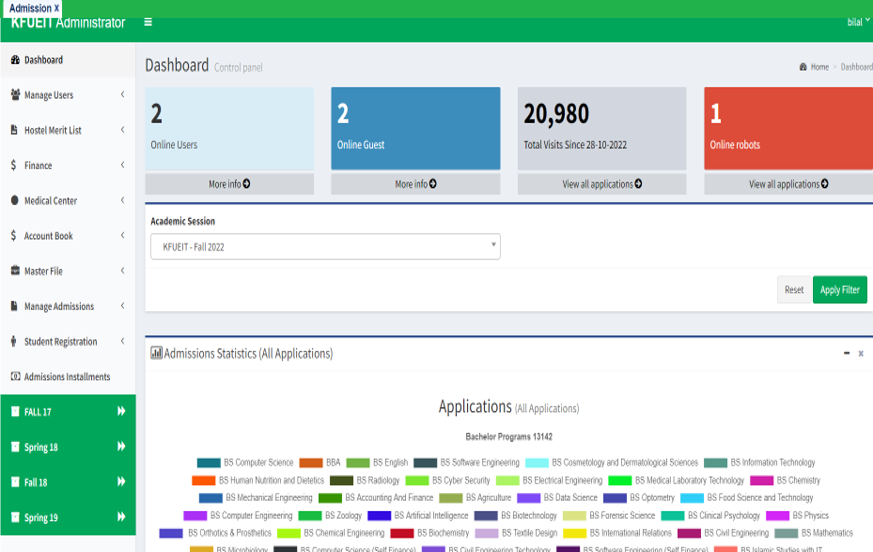873x552 pixels.
Task: Click the Master File briefcase icon
Action: coord(15,270)
